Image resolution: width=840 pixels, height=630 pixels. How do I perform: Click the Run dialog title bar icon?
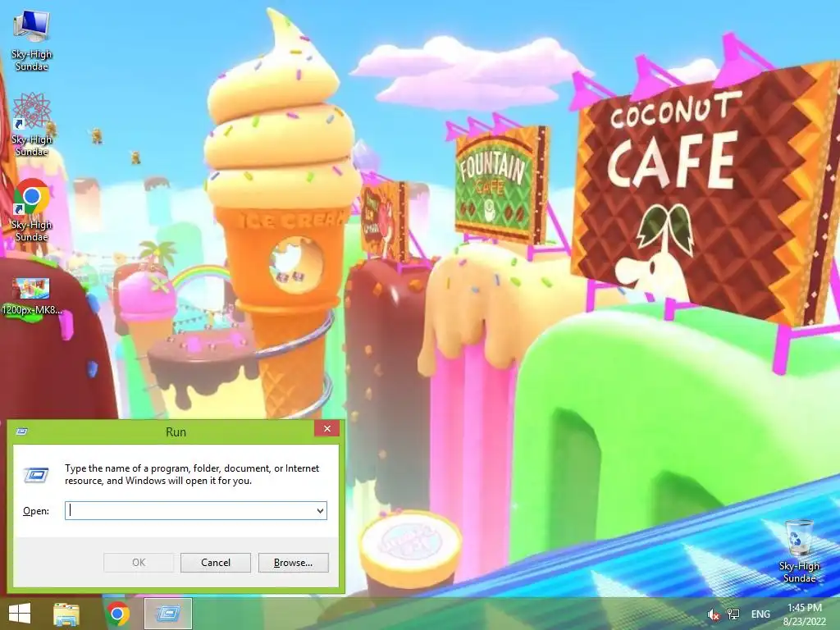click(22, 431)
